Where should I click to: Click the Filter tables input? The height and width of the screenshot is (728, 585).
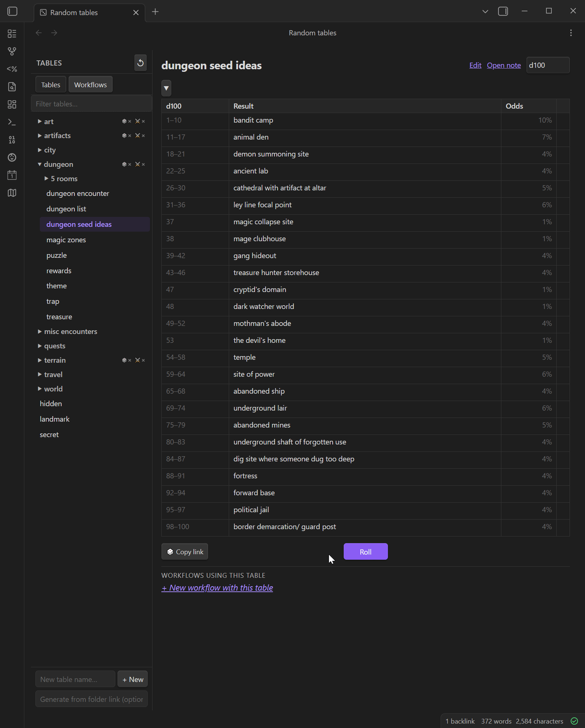pyautogui.click(x=91, y=104)
